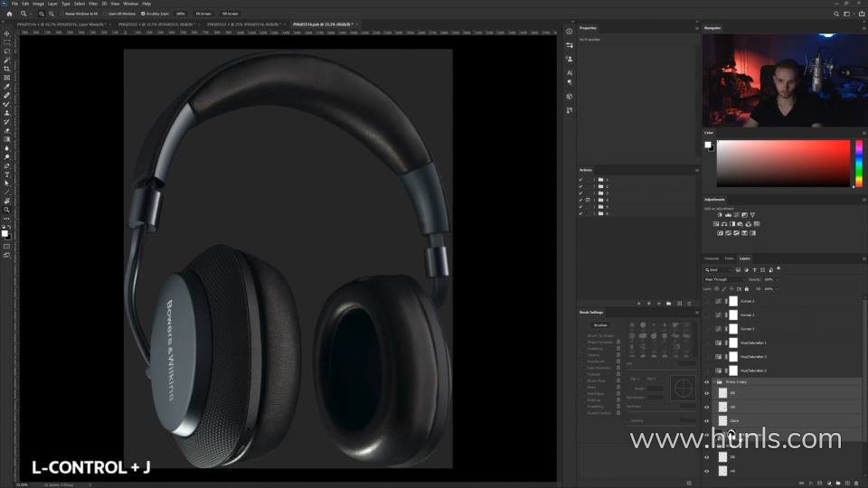Viewport: 868px width, 488px height.
Task: Open the File menu
Action: [x=15, y=4]
